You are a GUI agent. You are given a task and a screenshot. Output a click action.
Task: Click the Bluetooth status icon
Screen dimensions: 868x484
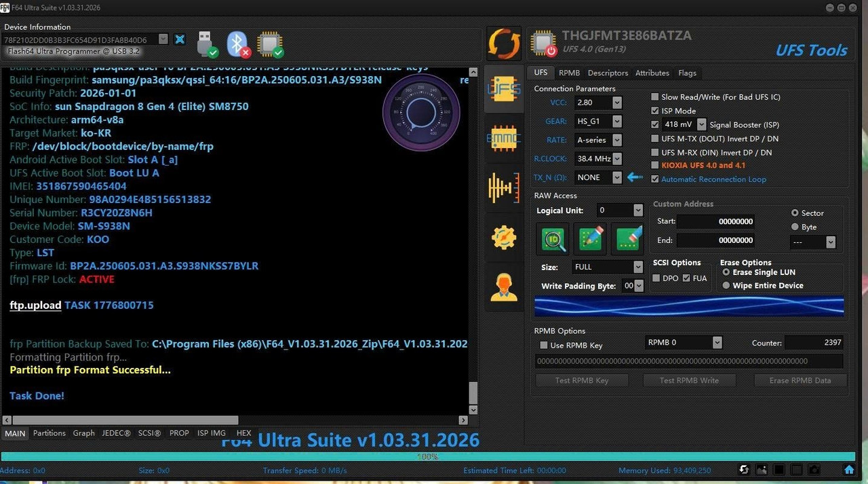pyautogui.click(x=238, y=44)
